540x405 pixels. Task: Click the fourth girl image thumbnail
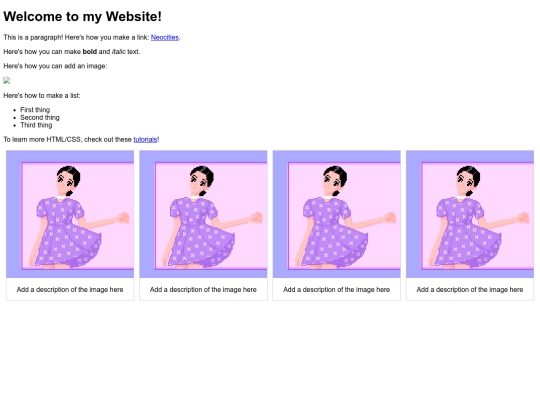coord(470,214)
